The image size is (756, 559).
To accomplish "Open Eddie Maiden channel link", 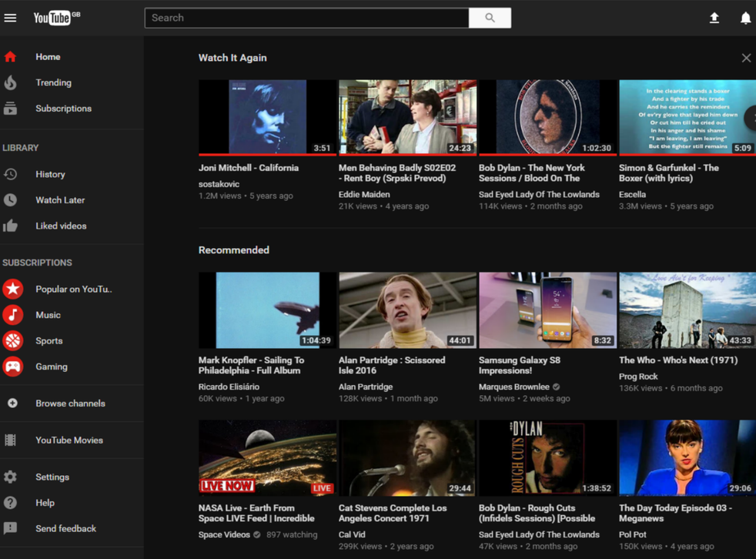I will click(x=364, y=194).
